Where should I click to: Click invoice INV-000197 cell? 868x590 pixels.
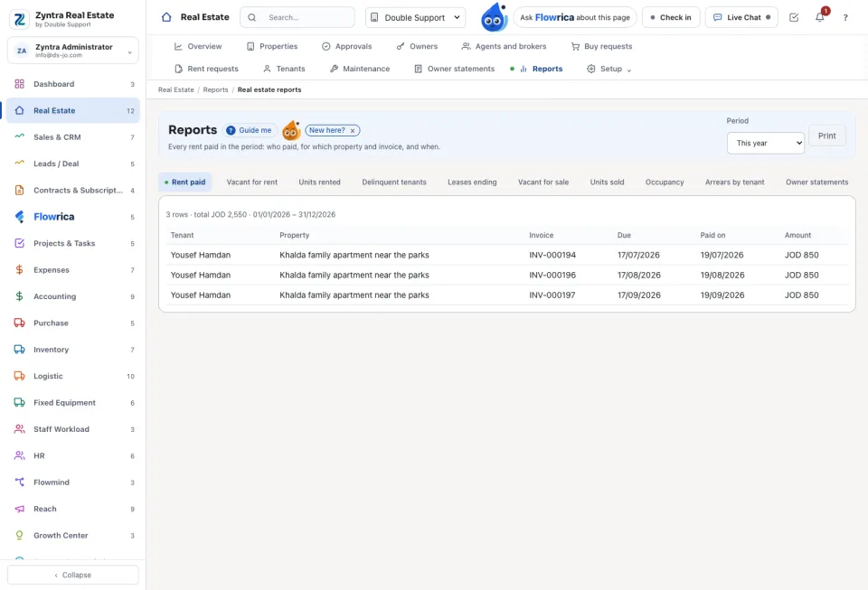552,295
